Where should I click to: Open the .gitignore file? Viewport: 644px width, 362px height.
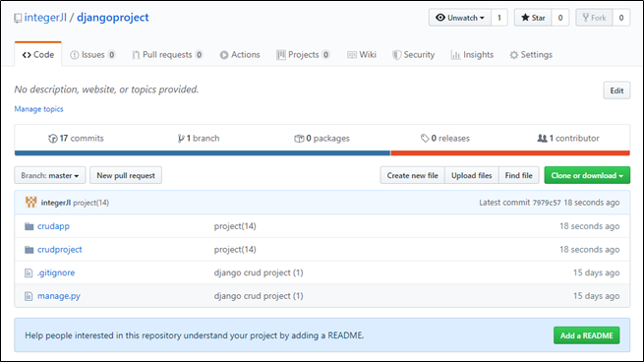click(56, 272)
